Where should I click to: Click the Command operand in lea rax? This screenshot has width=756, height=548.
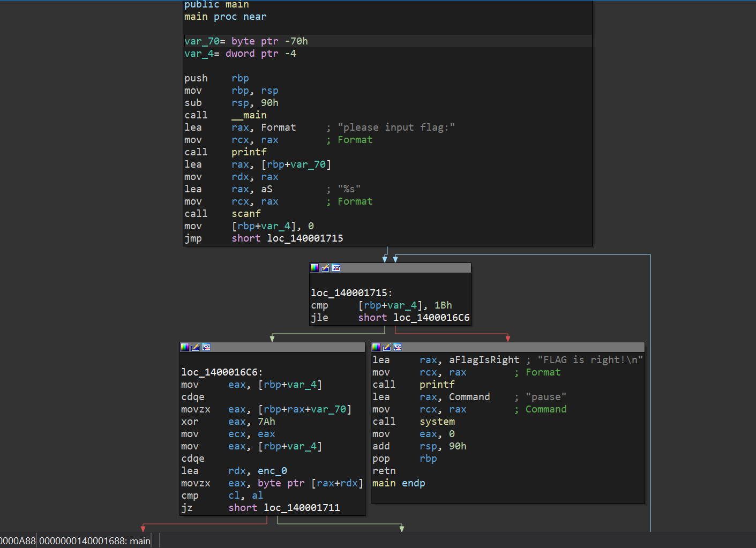(x=469, y=397)
